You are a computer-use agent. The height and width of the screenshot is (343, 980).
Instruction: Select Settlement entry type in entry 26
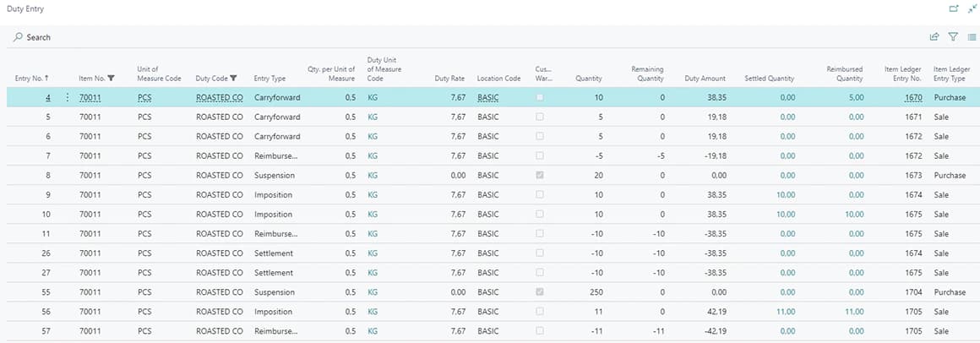[273, 253]
